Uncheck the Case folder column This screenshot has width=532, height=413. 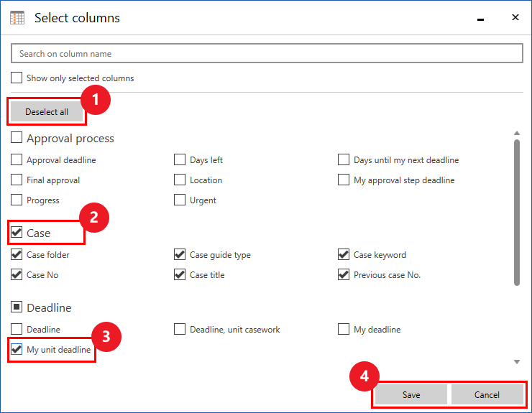point(17,255)
